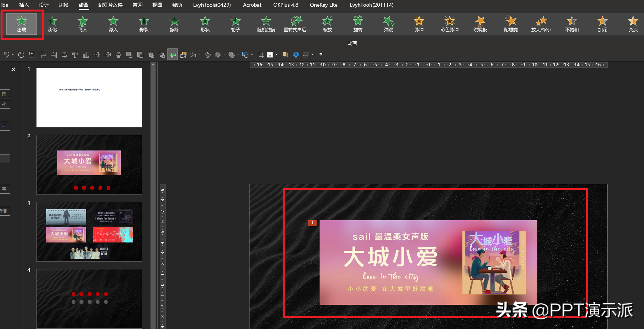The image size is (644, 329).
Task: Choose the 随机线条 random bars animation
Action: click(266, 24)
